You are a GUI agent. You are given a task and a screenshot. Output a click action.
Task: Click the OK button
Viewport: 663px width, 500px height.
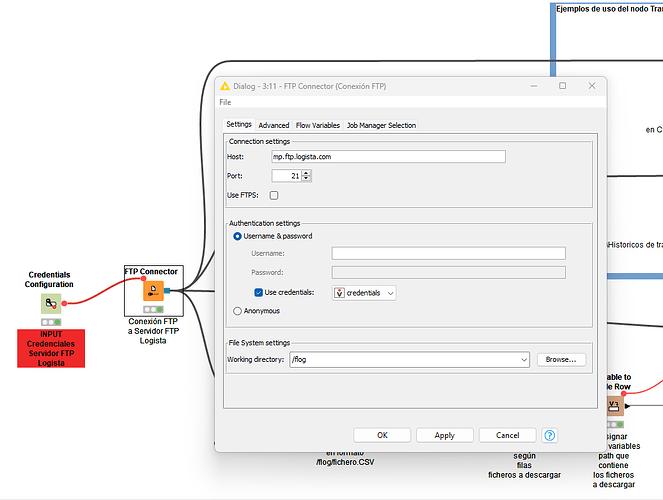(382, 435)
